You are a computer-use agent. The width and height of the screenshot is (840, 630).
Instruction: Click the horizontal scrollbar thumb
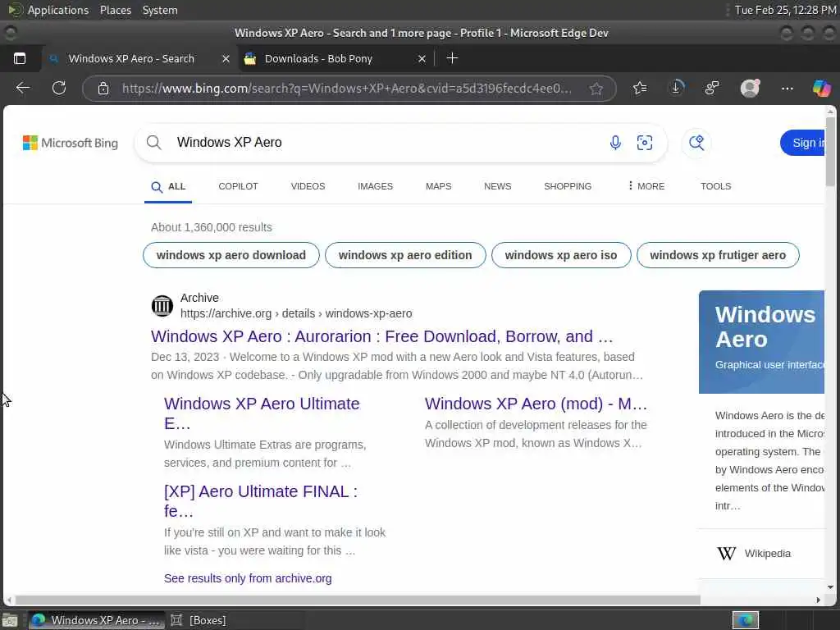click(358, 600)
